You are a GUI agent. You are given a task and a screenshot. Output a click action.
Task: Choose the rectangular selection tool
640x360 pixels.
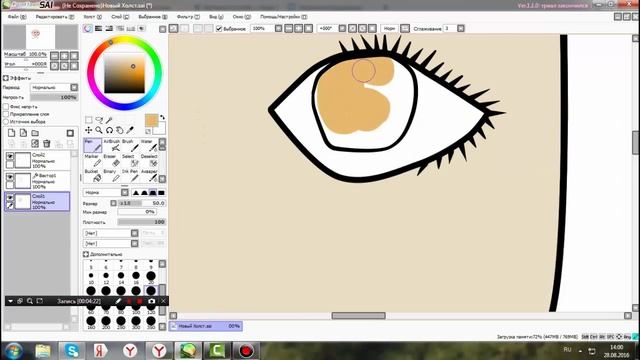[89, 120]
